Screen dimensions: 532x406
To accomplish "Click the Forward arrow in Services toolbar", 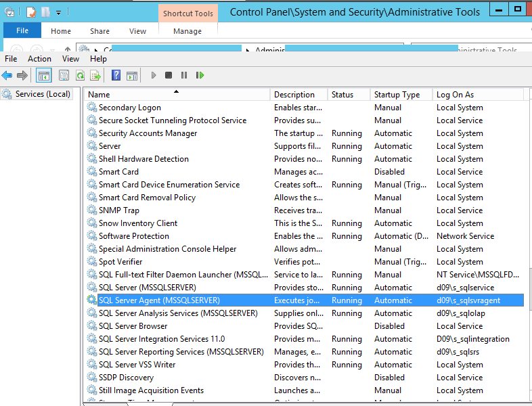I will point(22,75).
